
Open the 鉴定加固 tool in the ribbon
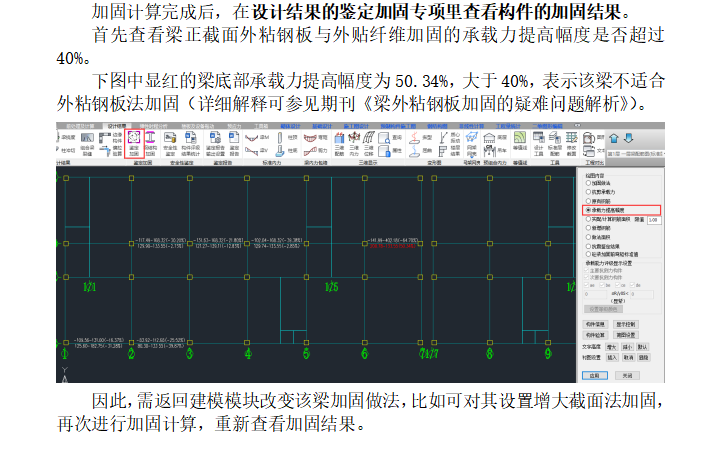pyautogui.click(x=134, y=143)
